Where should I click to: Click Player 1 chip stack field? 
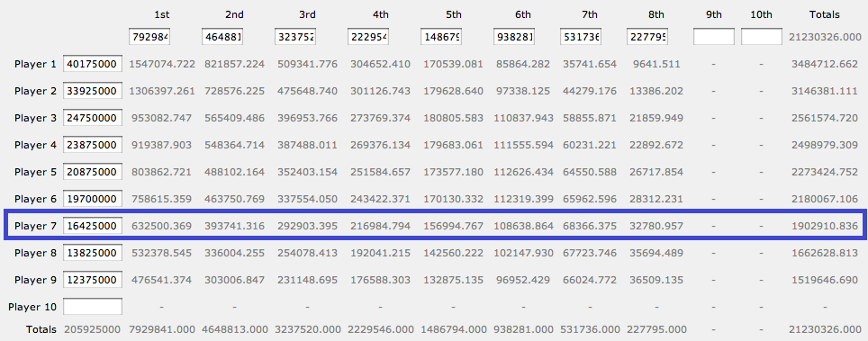coord(93,64)
